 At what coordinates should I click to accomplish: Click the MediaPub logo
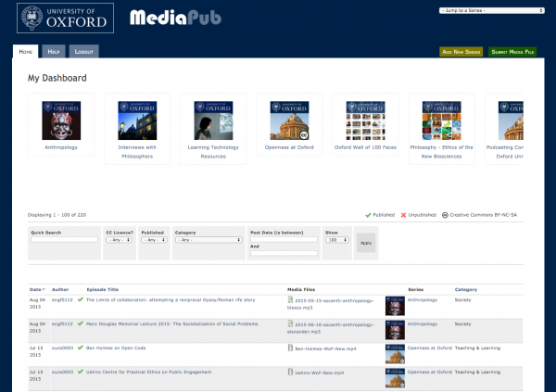click(175, 18)
